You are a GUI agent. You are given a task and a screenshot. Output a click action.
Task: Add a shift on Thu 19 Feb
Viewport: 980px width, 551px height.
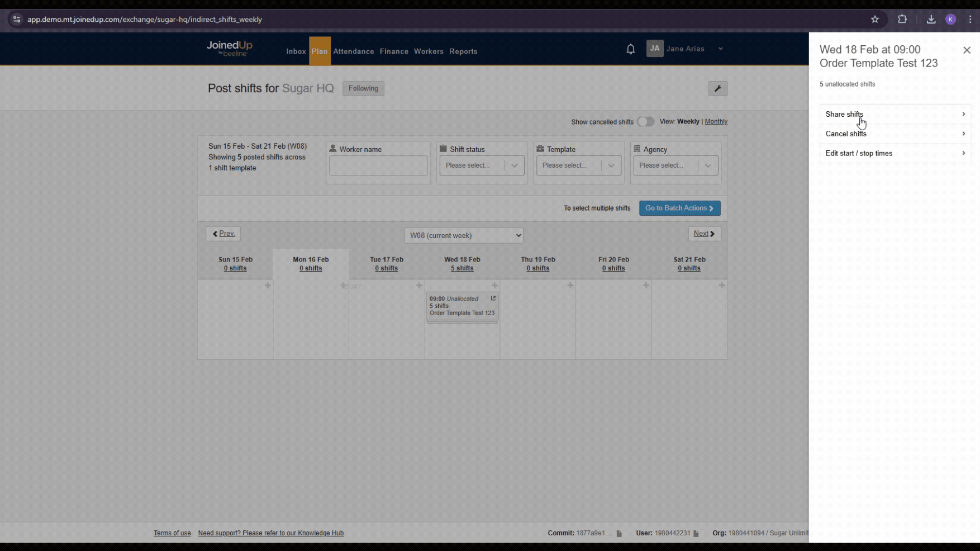(x=570, y=286)
